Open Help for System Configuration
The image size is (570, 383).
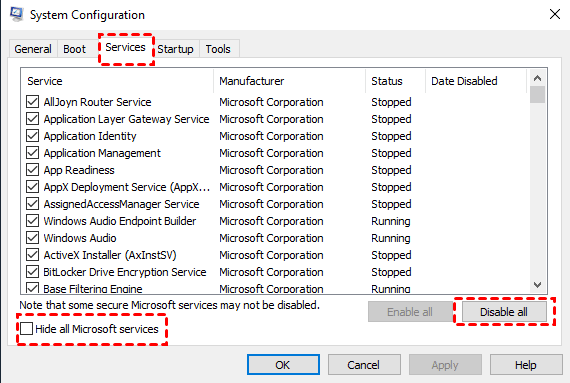pyautogui.click(x=526, y=365)
